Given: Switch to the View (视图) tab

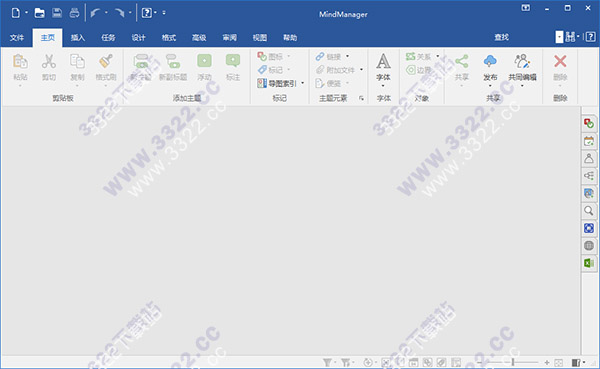Looking at the screenshot, I should point(260,38).
